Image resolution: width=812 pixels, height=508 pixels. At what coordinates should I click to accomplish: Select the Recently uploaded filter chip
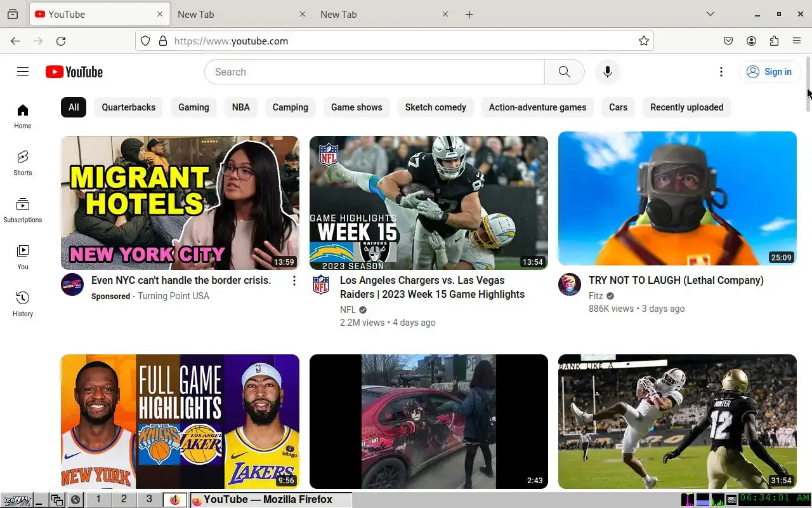[687, 107]
